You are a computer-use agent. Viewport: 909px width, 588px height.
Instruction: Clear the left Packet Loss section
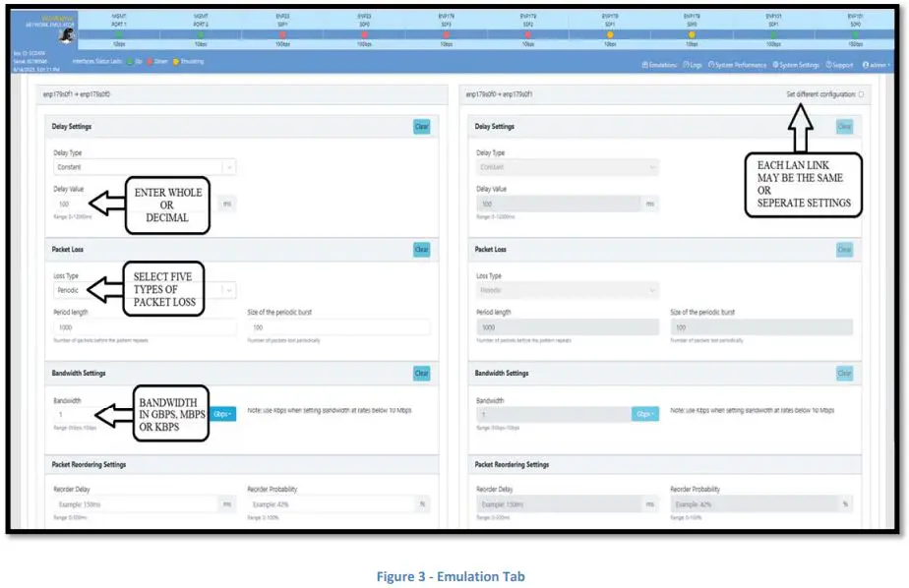click(421, 250)
